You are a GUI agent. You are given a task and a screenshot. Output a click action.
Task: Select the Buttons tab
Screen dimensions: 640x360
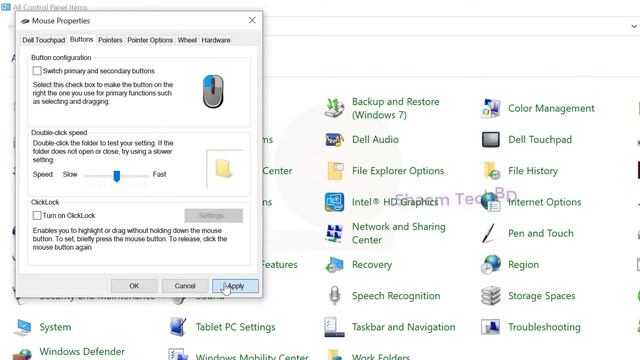click(x=82, y=39)
